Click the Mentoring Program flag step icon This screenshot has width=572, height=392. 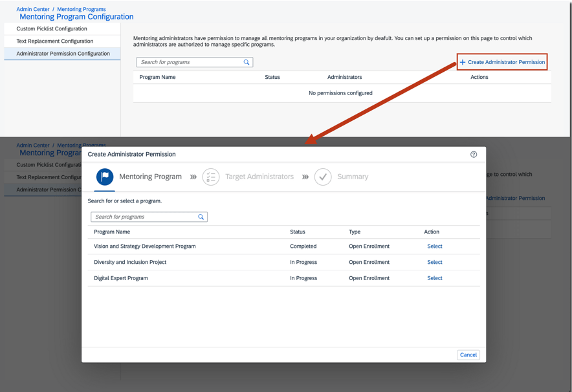pyautogui.click(x=105, y=177)
